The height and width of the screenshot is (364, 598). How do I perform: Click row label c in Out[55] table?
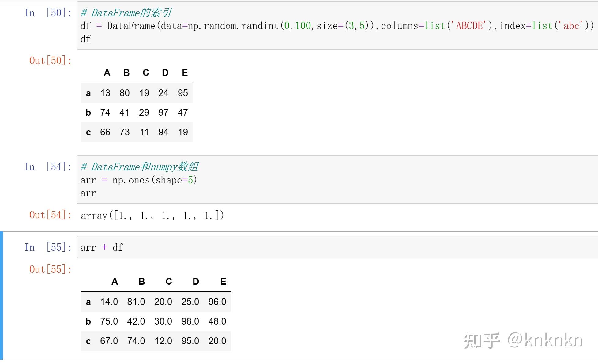pos(88,341)
